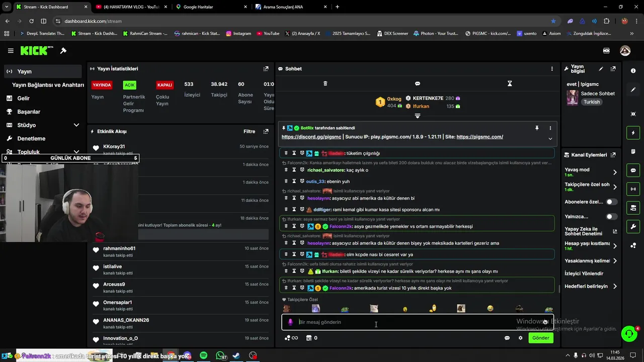This screenshot has height=362, width=644.
Task: Open the moderator sword icon in header
Action: point(63,51)
